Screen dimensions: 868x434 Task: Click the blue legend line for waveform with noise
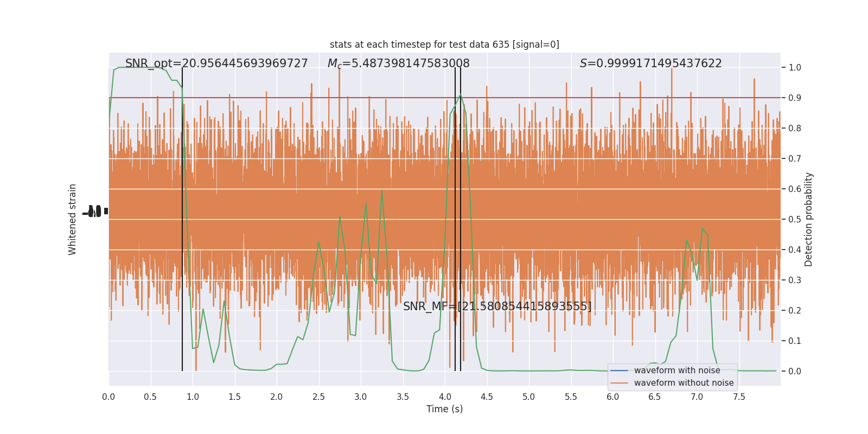click(x=620, y=371)
